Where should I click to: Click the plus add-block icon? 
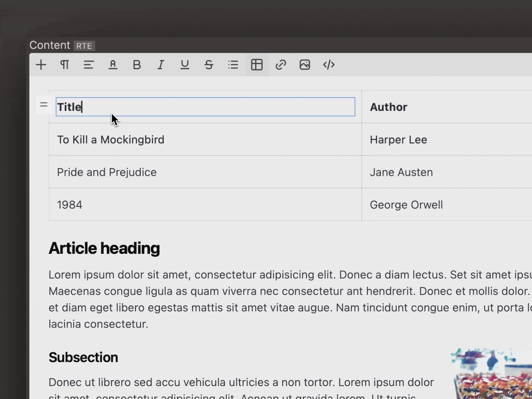(x=41, y=65)
